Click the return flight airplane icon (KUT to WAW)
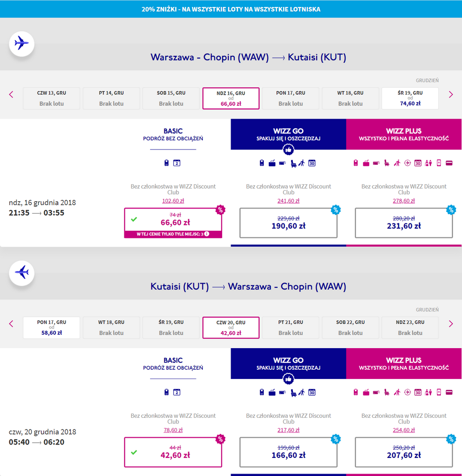Viewport: 462px width, 476px height. pos(22,272)
